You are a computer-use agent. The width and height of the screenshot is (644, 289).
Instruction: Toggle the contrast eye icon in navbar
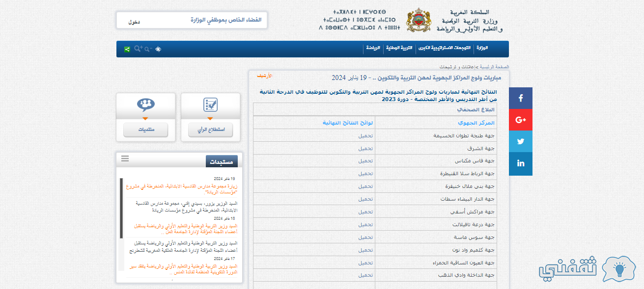pos(158,49)
